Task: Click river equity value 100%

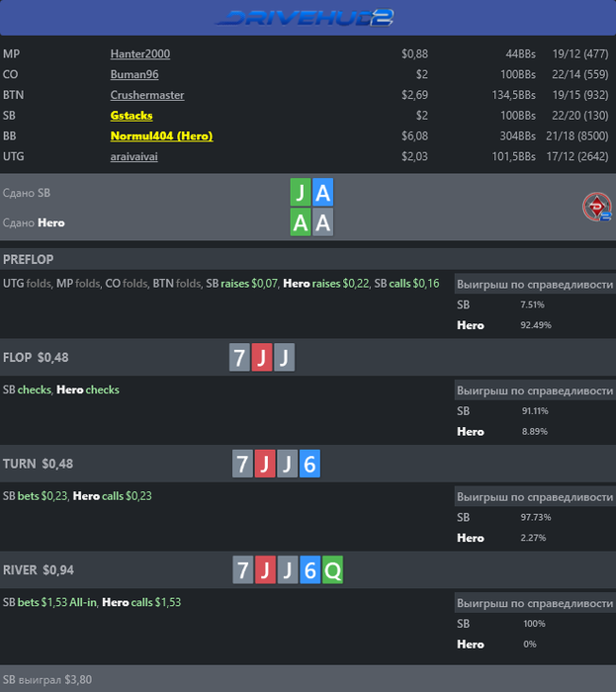Action: (534, 624)
